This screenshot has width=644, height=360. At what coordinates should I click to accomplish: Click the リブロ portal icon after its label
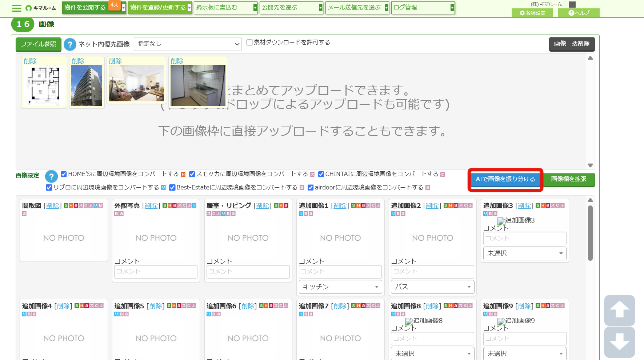[x=163, y=188]
